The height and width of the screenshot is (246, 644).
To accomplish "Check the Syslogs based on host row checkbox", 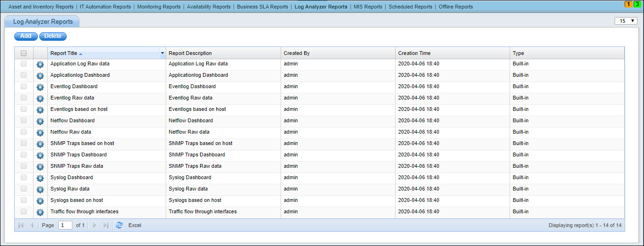I will (x=24, y=200).
